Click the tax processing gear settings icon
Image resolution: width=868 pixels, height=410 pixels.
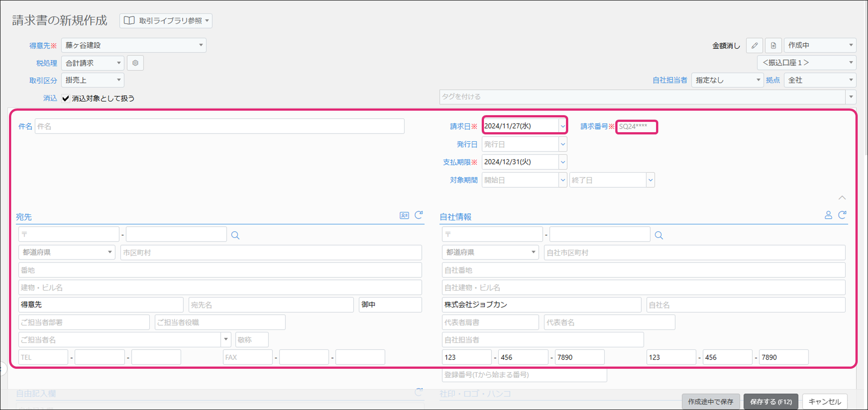click(x=135, y=63)
